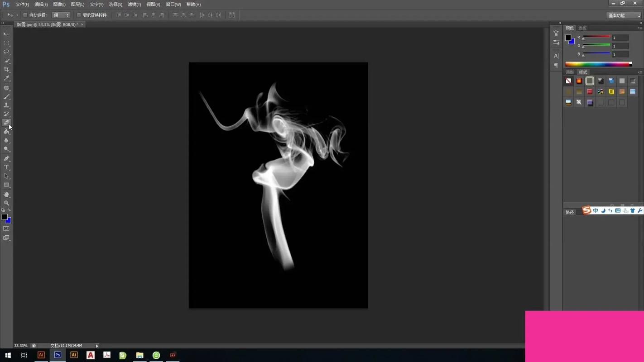Click the zoom percentage field 33.33%
The width and height of the screenshot is (644, 362).
[21, 346]
